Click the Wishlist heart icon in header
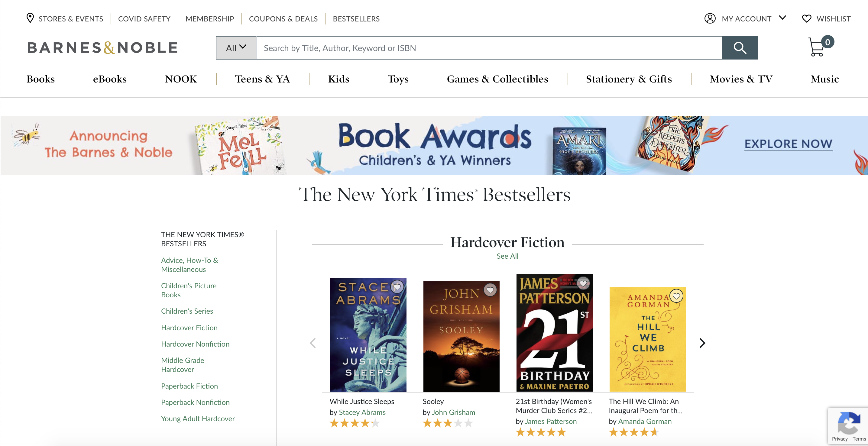The image size is (868, 446). click(806, 18)
